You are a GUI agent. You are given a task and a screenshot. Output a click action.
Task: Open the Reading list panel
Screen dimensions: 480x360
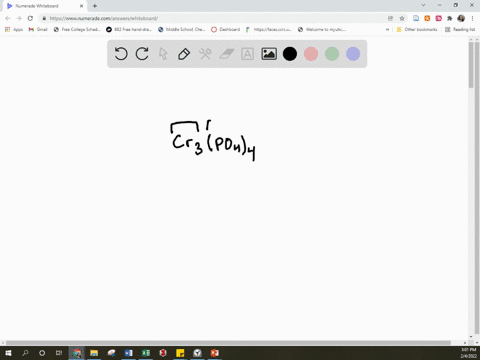(x=460, y=29)
